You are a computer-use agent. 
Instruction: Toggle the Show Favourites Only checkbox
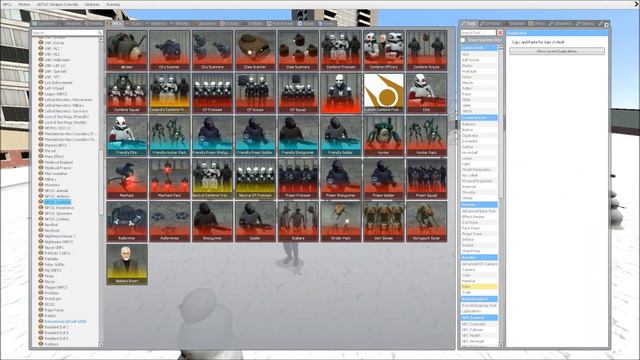pos(463,40)
